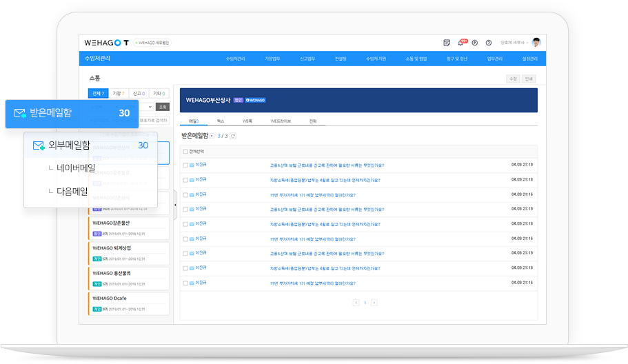
Task: Click the user profile avatar photo
Action: [x=536, y=43]
